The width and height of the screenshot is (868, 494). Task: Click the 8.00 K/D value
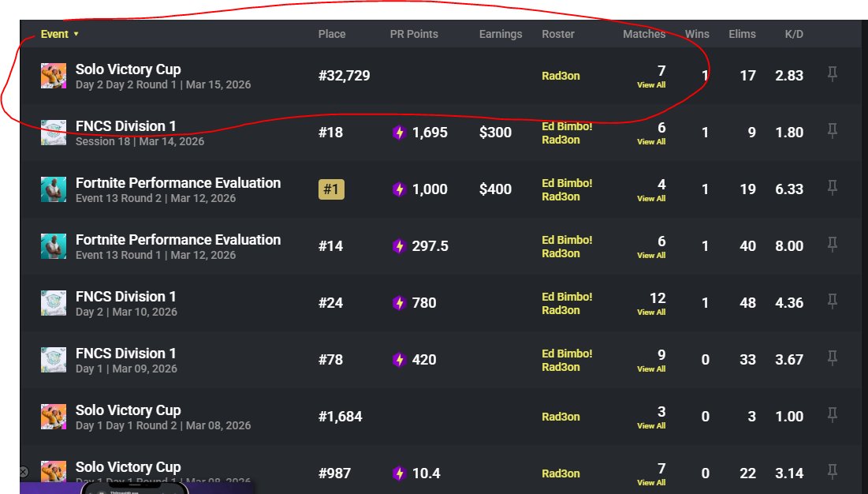(789, 246)
